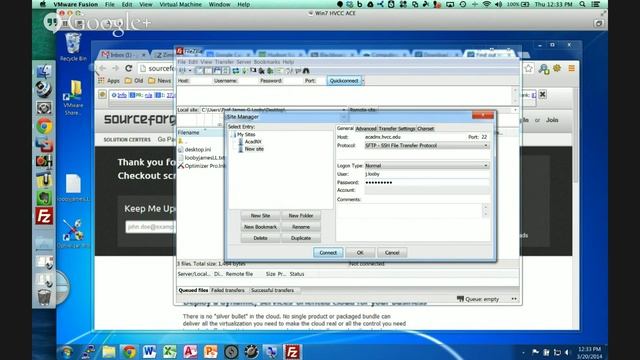Toggle directory comparison icon

pyautogui.click(x=289, y=71)
